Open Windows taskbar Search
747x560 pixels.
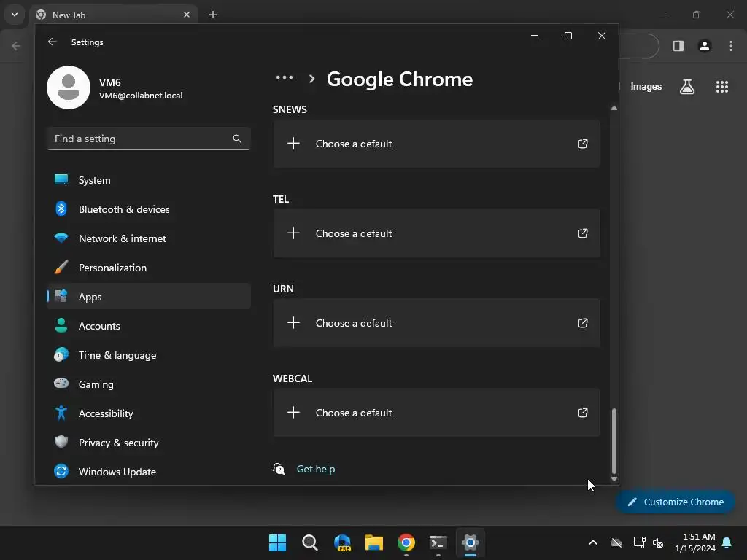(x=309, y=542)
